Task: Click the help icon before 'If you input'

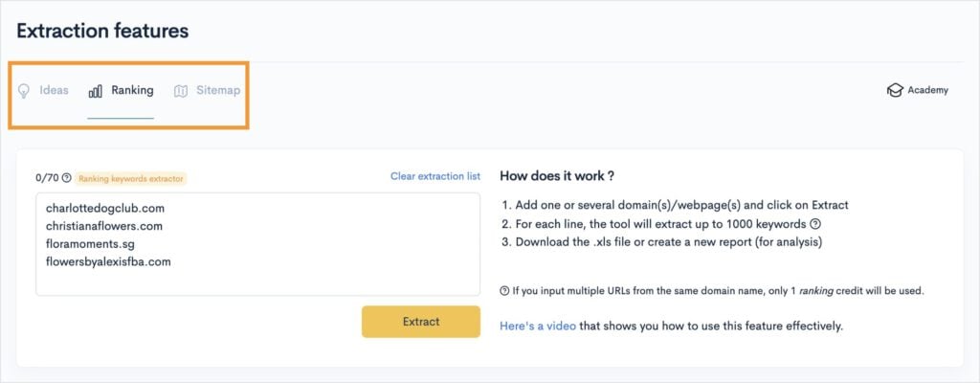Action: click(x=504, y=291)
